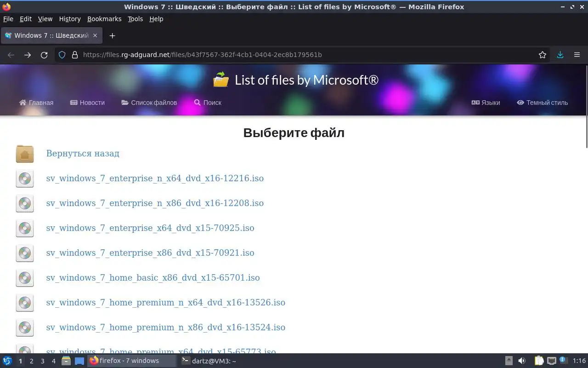588x368 pixels.
Task: Open tracking protection shield icon
Action: 62,55
